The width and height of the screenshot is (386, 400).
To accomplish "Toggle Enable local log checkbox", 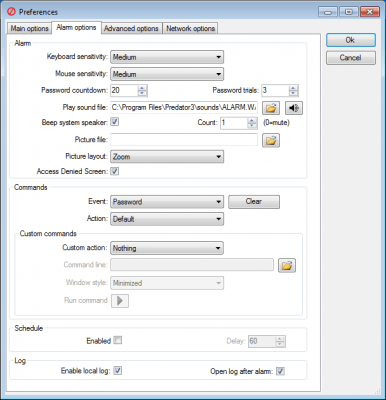I will (117, 370).
